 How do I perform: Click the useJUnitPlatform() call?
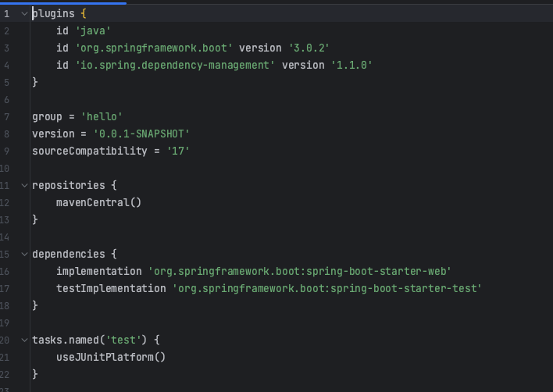tap(111, 358)
